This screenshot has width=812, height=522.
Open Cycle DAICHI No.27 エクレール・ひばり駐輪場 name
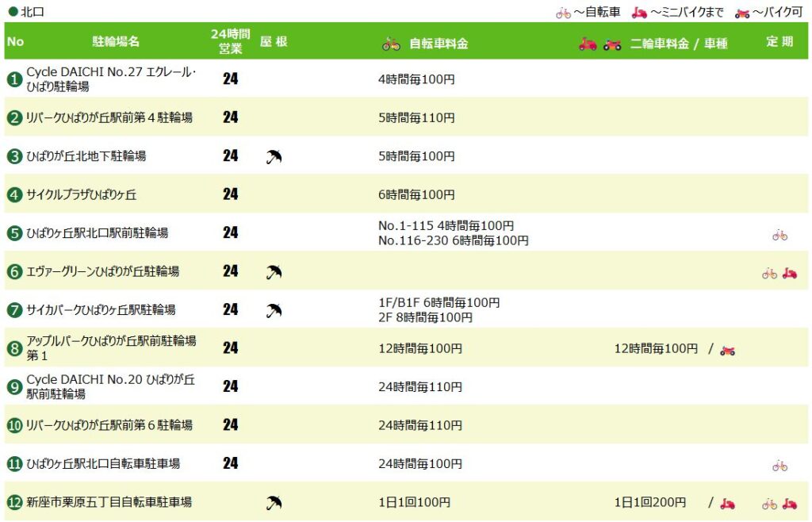pos(111,79)
